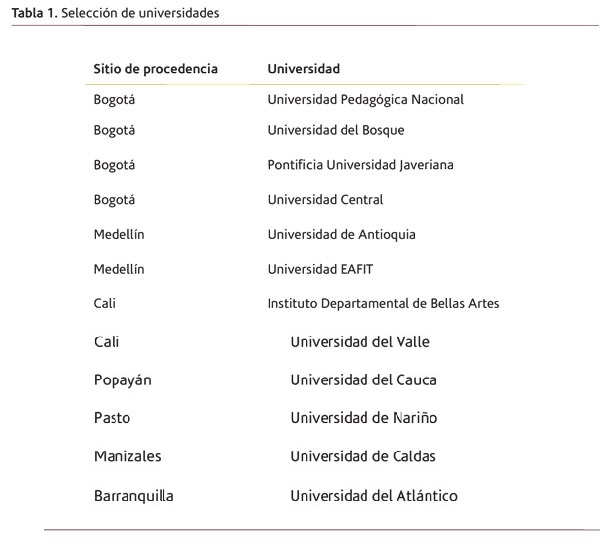Image resolution: width=600 pixels, height=550 pixels.
Task: Pick the Universidad Central entry
Action: pos(325,200)
